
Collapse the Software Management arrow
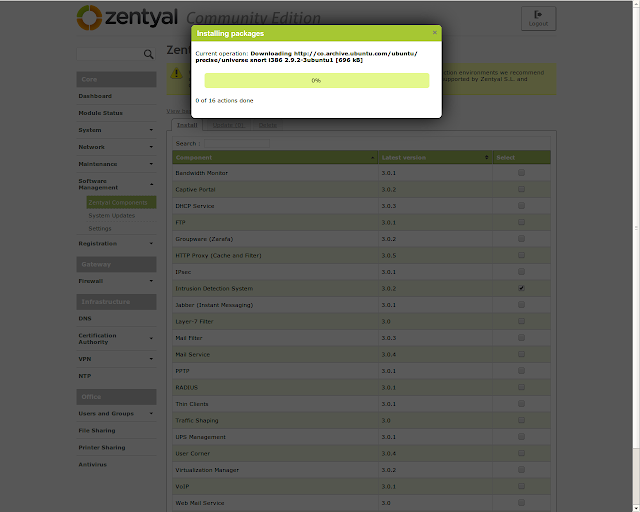click(151, 184)
